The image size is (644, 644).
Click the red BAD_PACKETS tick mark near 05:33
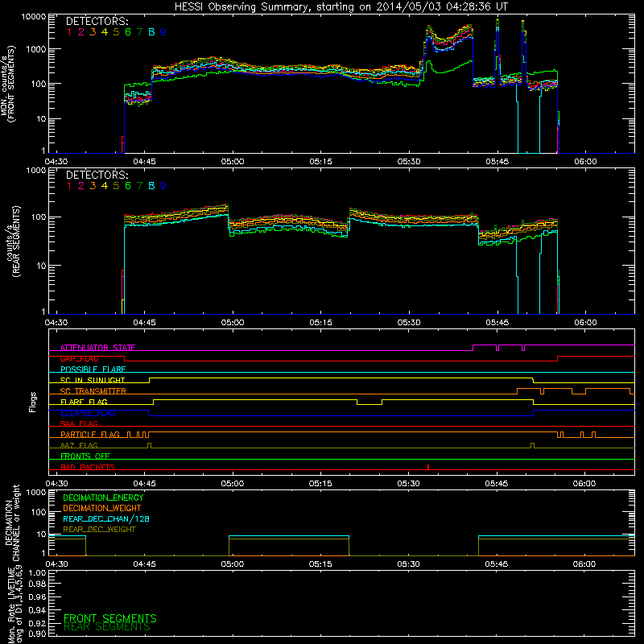(428, 467)
